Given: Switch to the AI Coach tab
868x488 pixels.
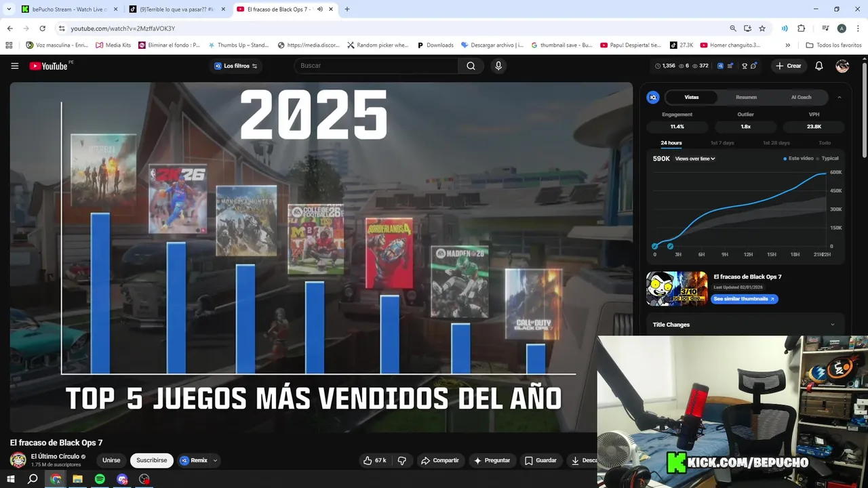Looking at the screenshot, I should point(801,97).
